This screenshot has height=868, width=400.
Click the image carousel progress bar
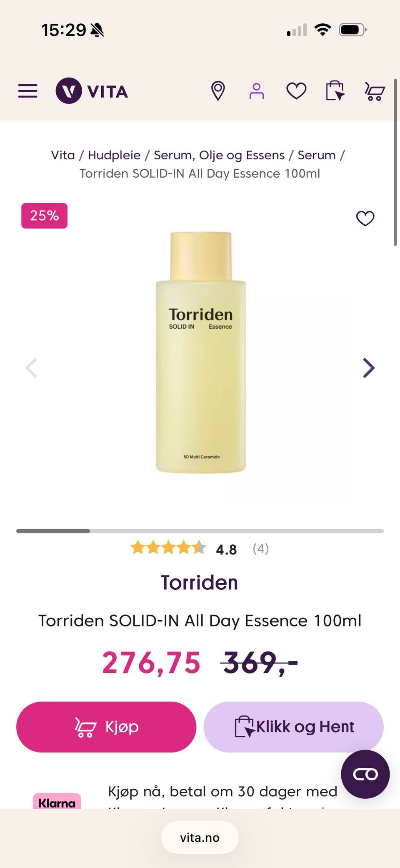click(x=200, y=531)
